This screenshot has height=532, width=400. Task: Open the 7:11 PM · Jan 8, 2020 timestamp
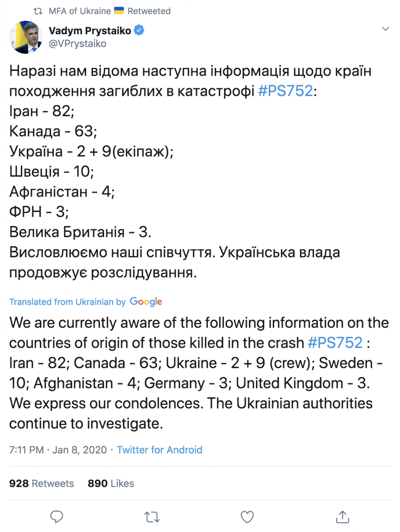coord(58,450)
